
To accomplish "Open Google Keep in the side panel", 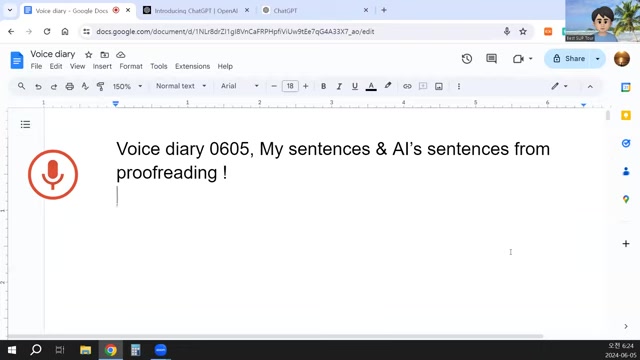I will click(x=626, y=116).
